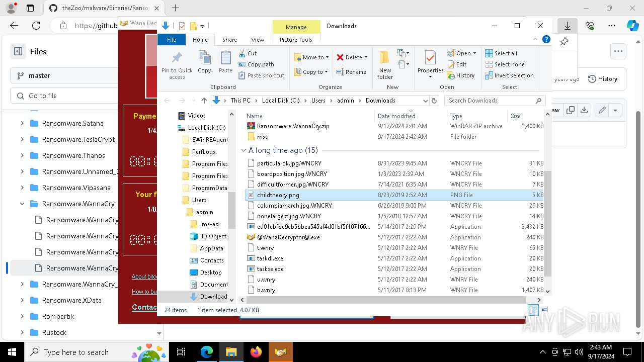Collapse the 'A long time ago' group
The image size is (644, 362).
click(244, 150)
